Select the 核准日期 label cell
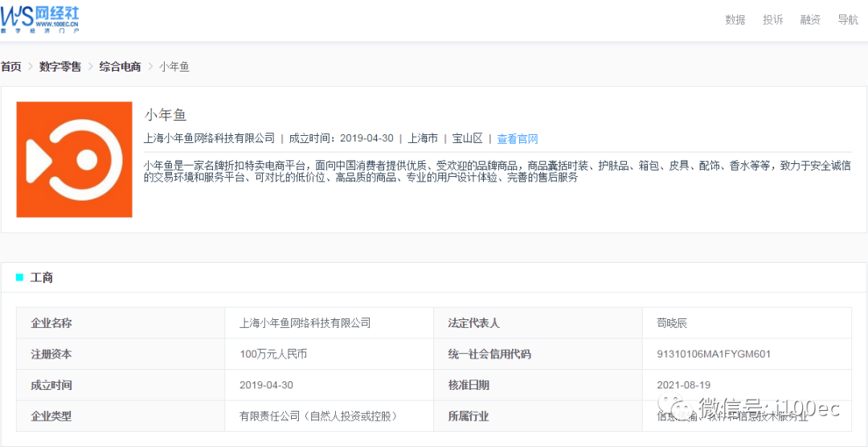868x447 pixels. click(x=538, y=385)
